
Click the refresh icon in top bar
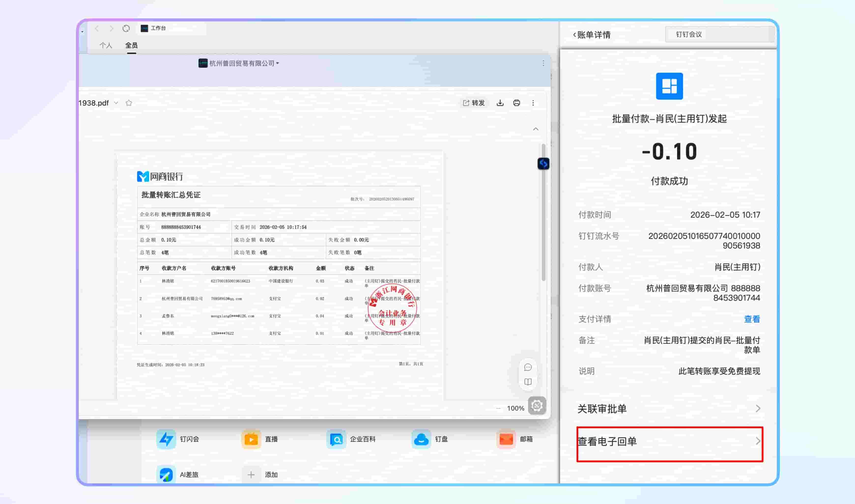[x=126, y=28]
